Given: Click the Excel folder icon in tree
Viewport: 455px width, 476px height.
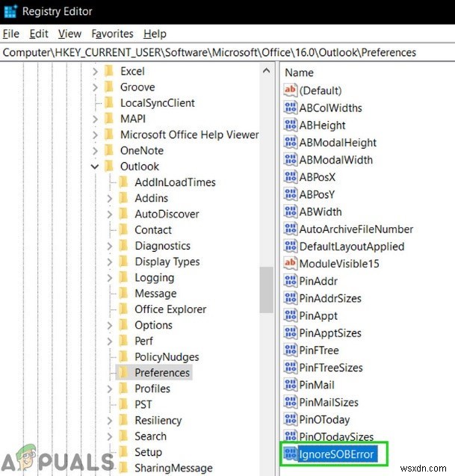Looking at the screenshot, I should pyautogui.click(x=108, y=71).
